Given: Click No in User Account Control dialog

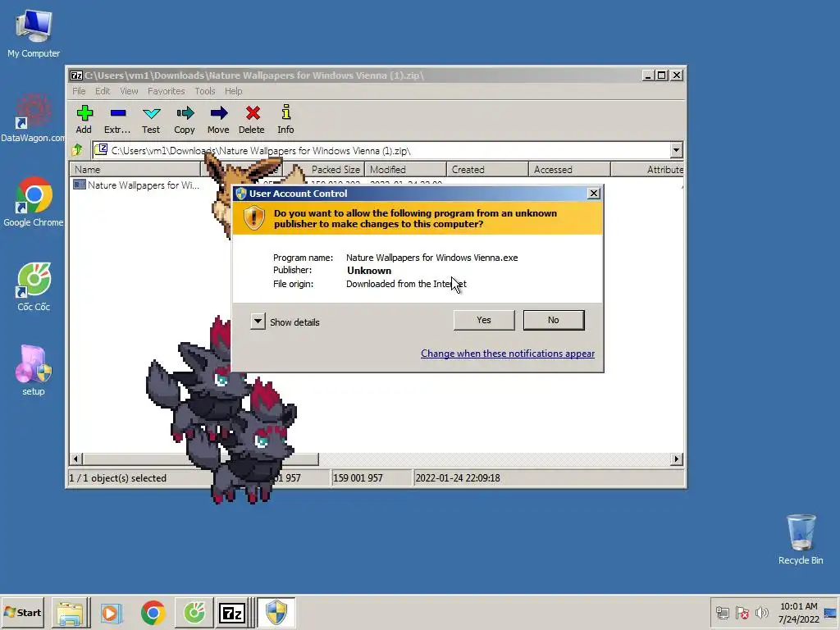Looking at the screenshot, I should click(554, 320).
